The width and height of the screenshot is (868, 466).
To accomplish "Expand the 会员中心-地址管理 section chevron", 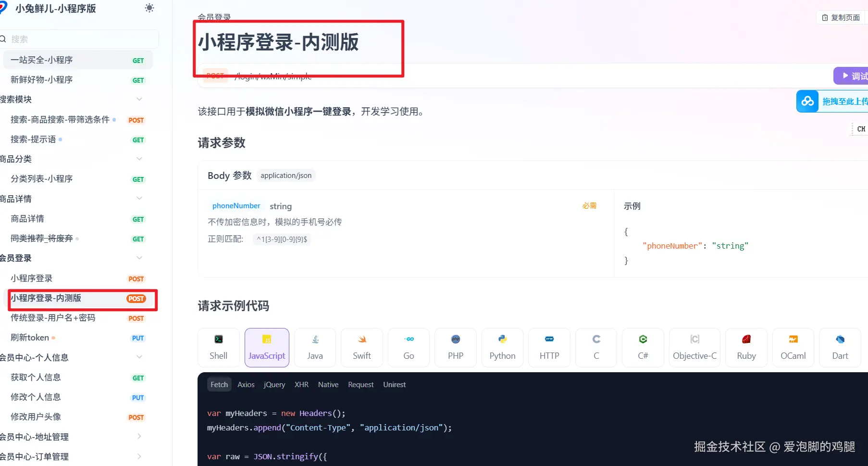I will point(139,436).
